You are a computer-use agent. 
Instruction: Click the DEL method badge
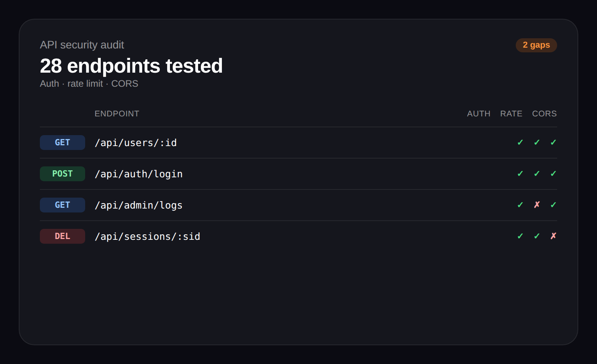coord(63,236)
